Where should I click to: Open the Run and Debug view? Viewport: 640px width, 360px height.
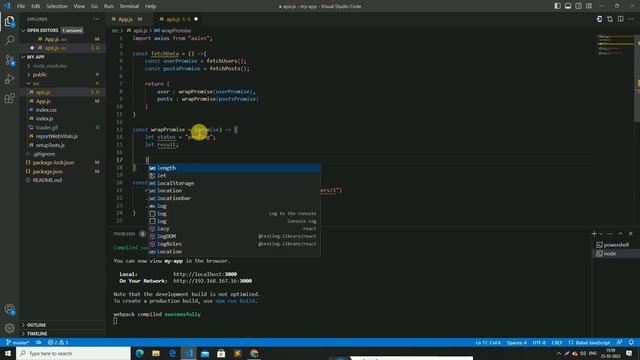pos(9,79)
